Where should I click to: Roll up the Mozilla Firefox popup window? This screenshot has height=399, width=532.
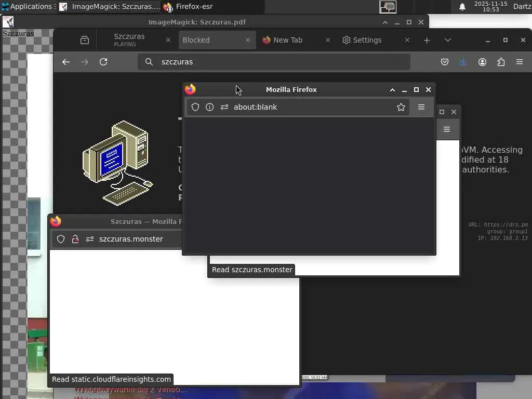pos(392,90)
